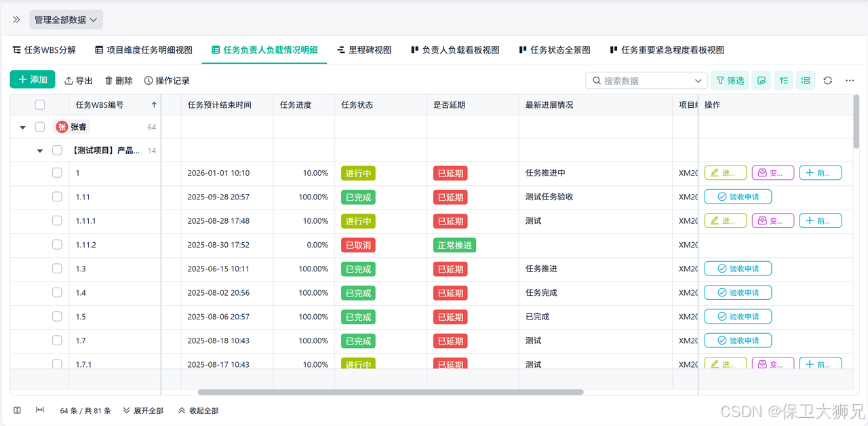Click 进行中 status tag in row 1
868x426 pixels.
[358, 173]
